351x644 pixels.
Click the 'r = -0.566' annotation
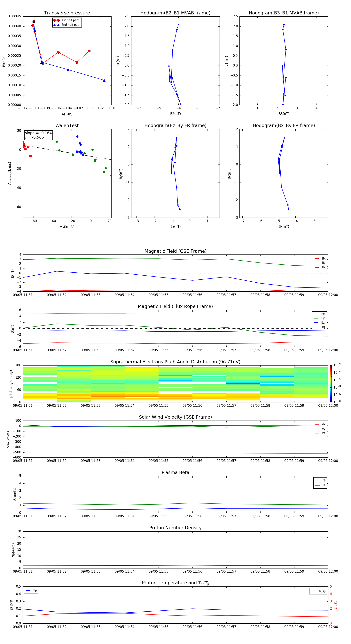(35, 137)
